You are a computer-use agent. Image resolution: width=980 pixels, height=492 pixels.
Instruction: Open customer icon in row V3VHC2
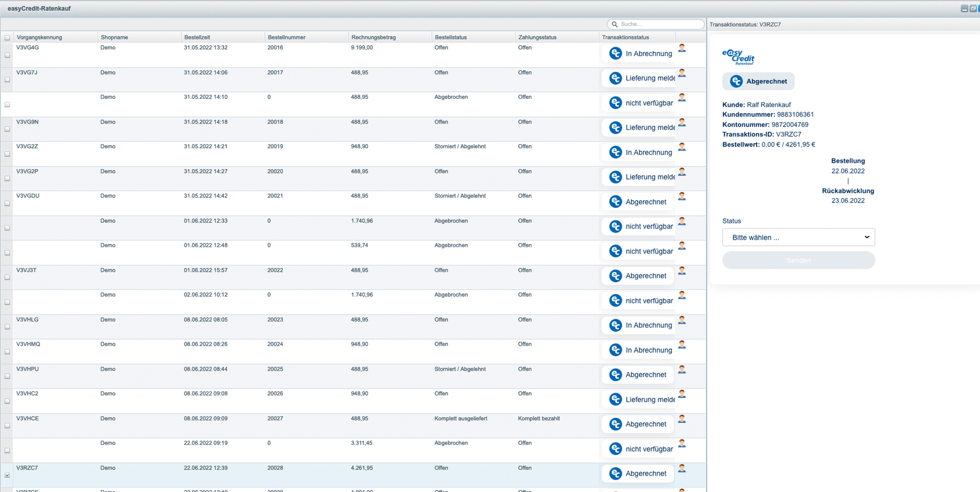682,394
